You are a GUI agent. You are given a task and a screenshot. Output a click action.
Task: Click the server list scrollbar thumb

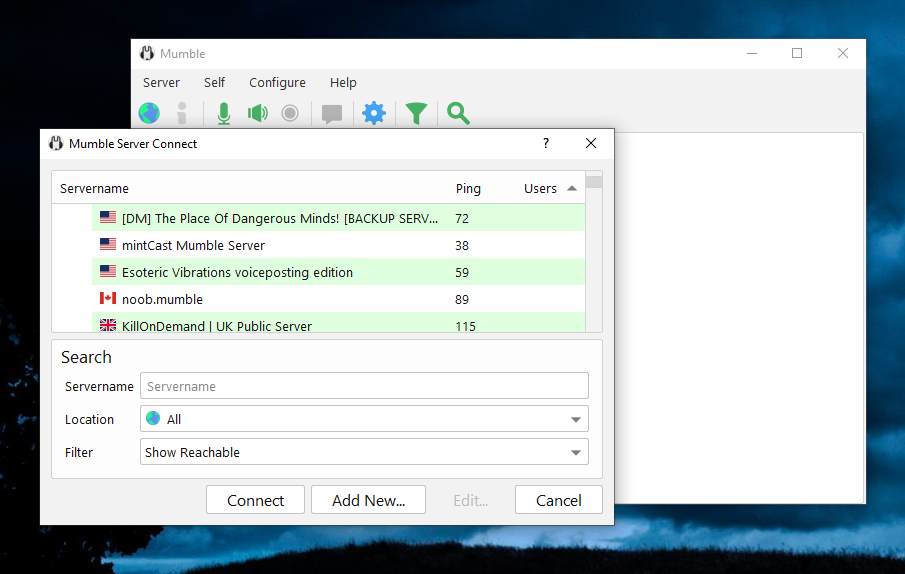coord(594,182)
